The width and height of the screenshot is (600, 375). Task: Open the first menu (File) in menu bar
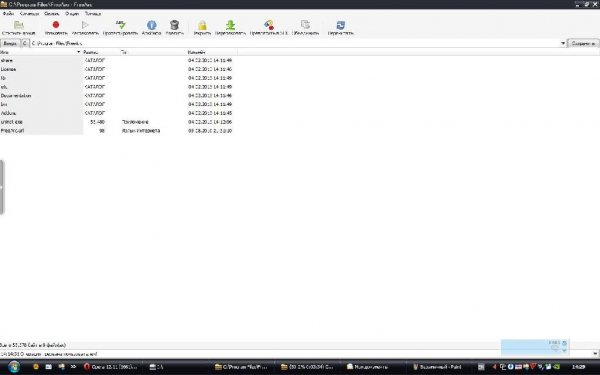[8, 13]
